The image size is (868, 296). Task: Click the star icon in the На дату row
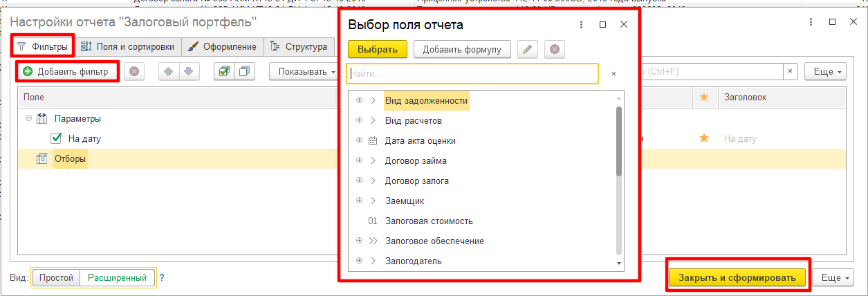click(x=704, y=138)
